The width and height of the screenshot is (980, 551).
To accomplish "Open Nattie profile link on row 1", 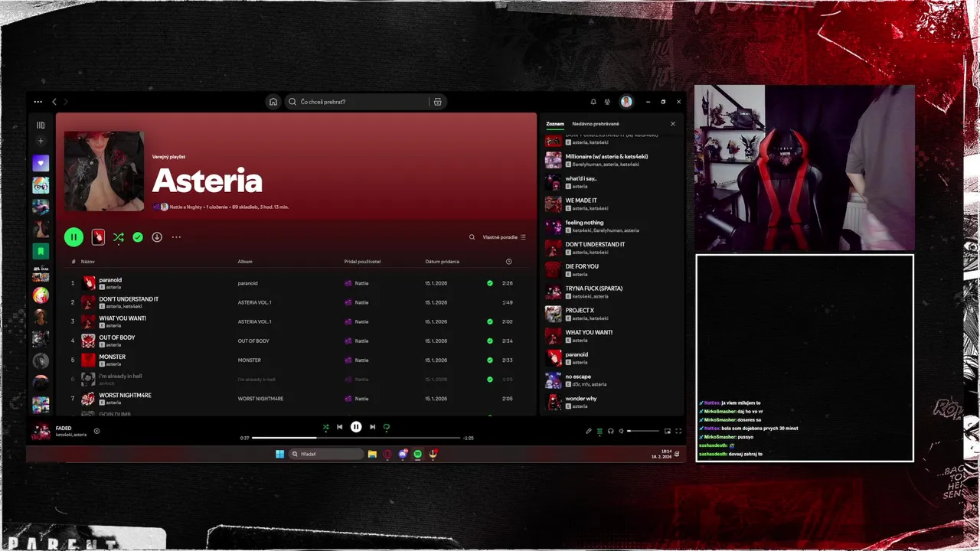I will [x=361, y=283].
